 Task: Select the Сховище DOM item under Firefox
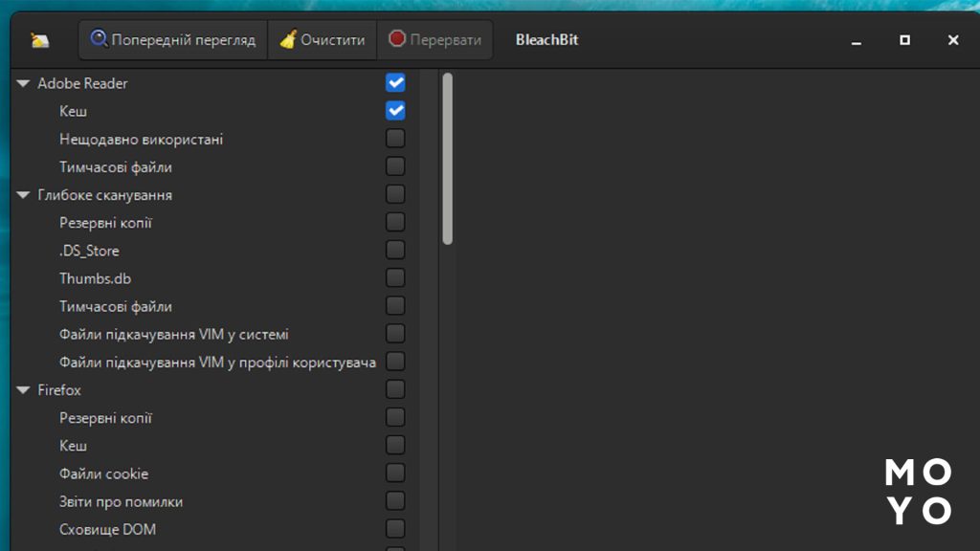click(x=107, y=529)
